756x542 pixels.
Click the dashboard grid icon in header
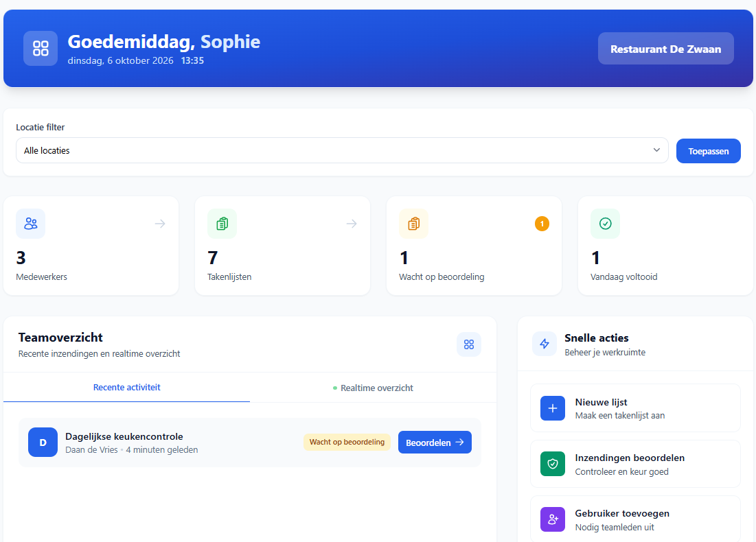point(41,48)
